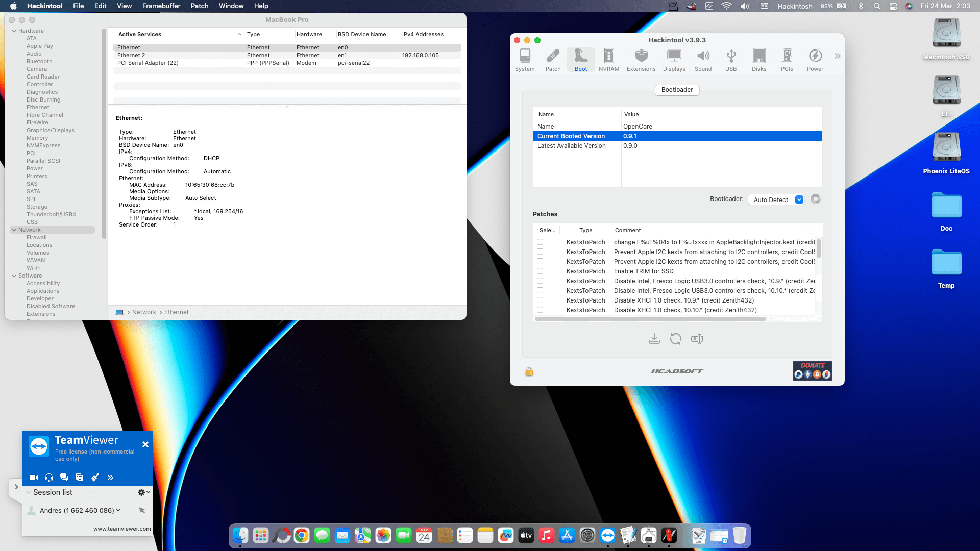Open the Disks section in Hackintool
980x551 pixels.
(759, 60)
